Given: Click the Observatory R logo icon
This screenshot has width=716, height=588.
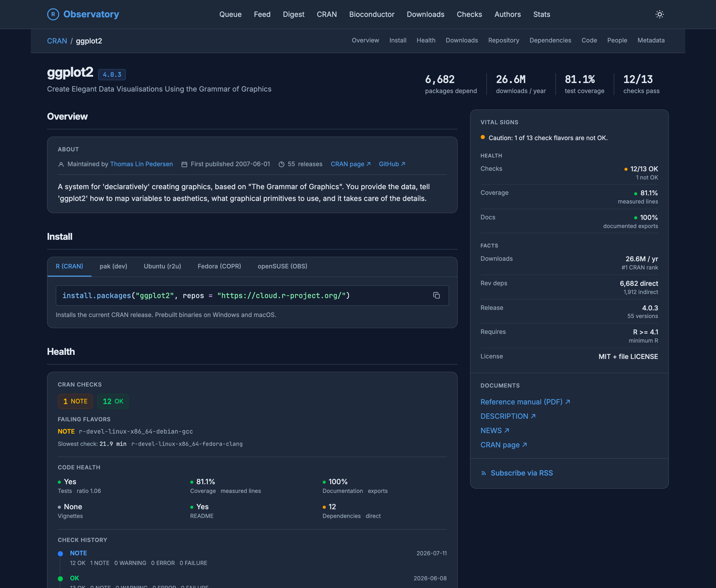Looking at the screenshot, I should click(x=53, y=14).
